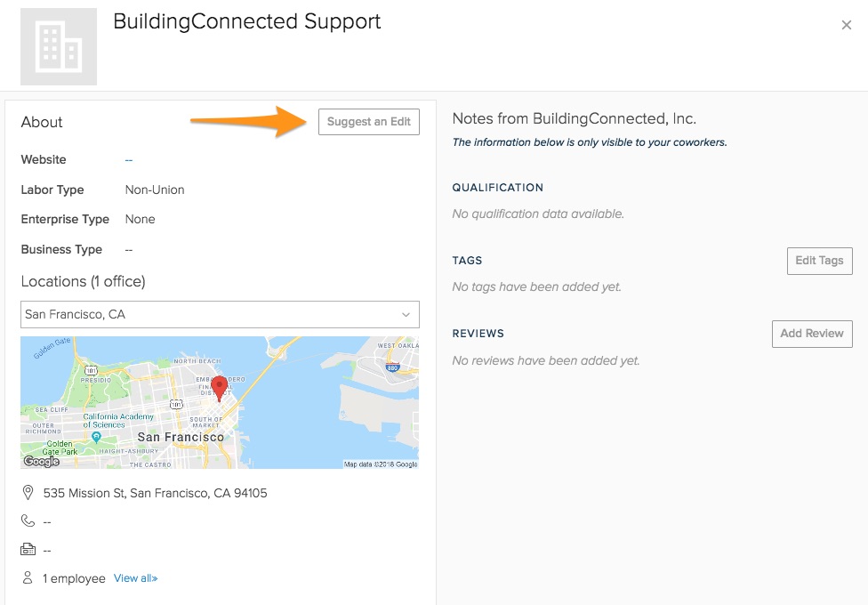Open the San Francisco, CA location dropdown
The height and width of the screenshot is (605, 868).
220,314
